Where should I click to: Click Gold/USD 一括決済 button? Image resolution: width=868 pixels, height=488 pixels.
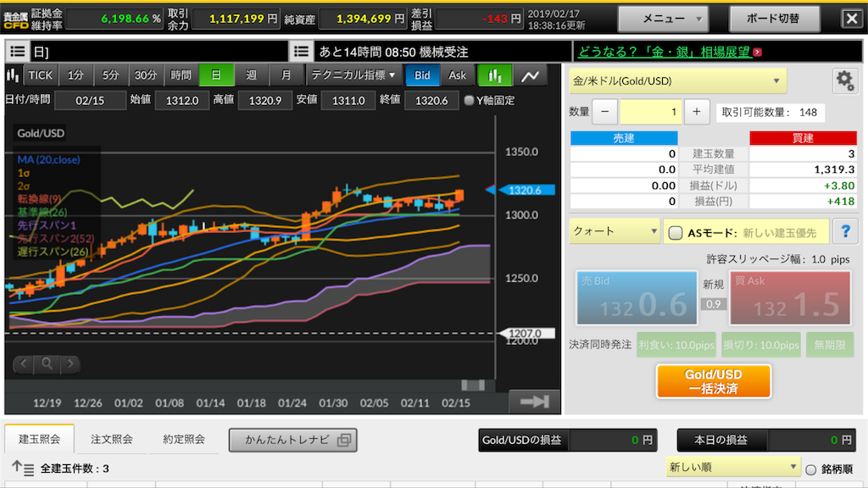point(713,381)
